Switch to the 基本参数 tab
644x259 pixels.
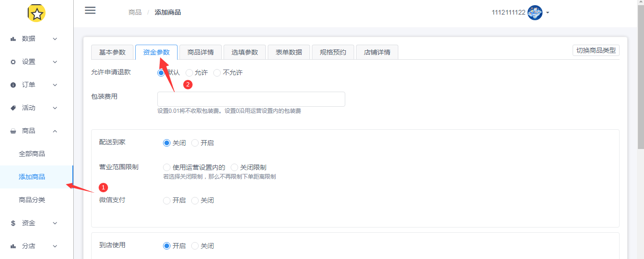coord(112,52)
